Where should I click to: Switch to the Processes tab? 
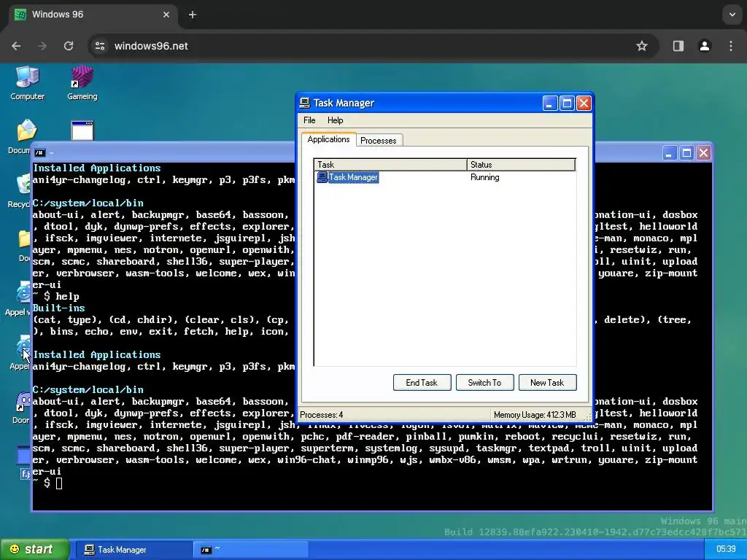(379, 141)
